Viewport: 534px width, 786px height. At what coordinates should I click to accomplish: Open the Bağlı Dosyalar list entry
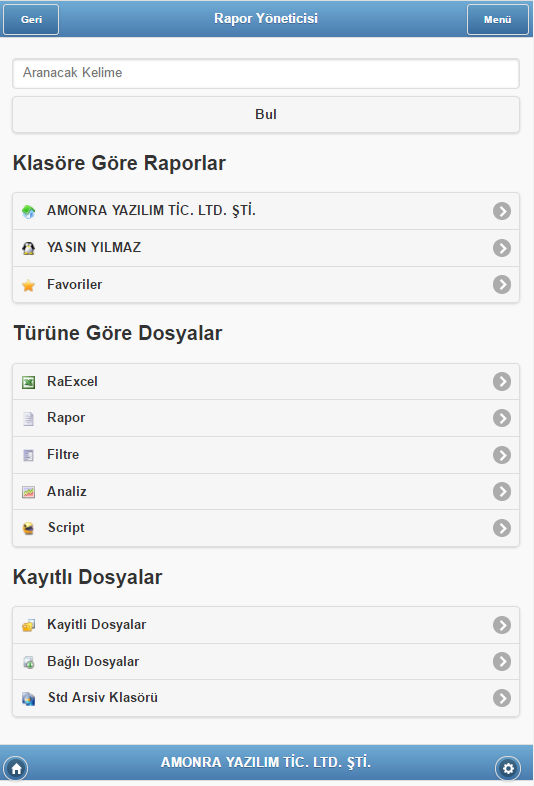coord(266,662)
